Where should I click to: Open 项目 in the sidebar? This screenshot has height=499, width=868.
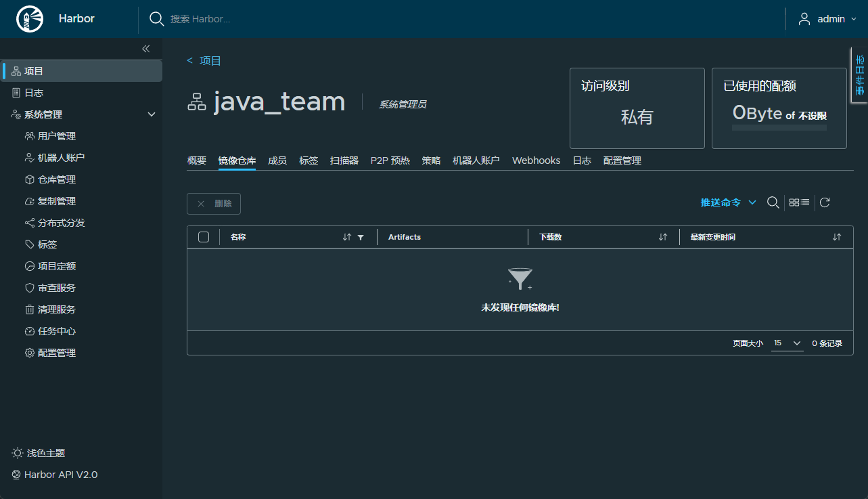[81, 71]
